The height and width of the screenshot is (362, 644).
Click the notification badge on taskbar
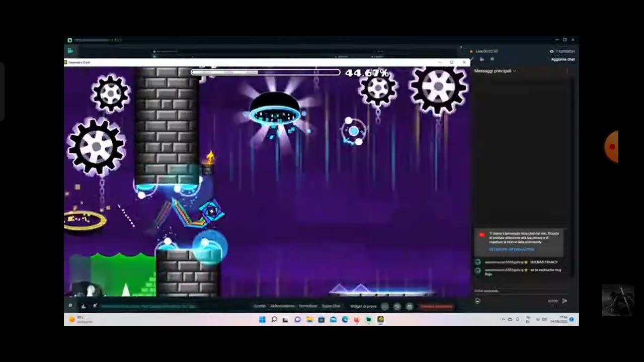[x=572, y=320]
